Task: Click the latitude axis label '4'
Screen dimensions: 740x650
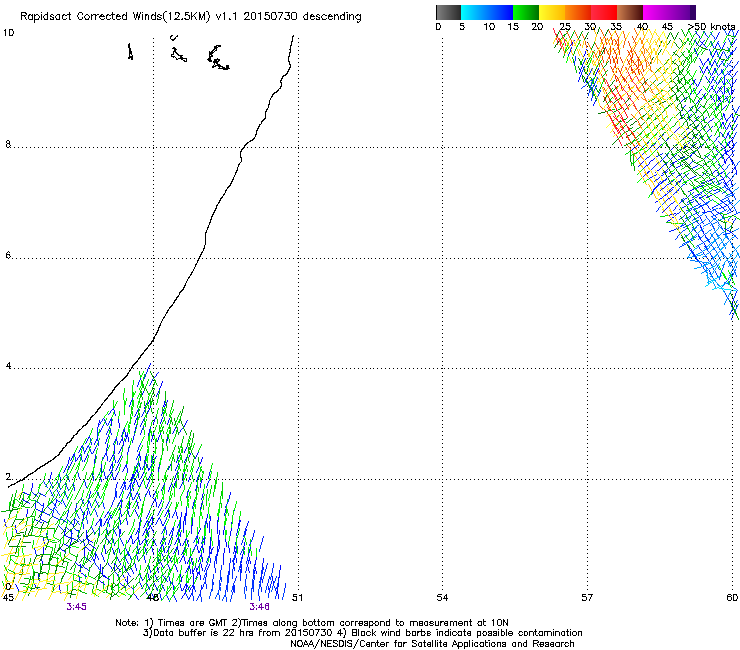Action: [8, 366]
